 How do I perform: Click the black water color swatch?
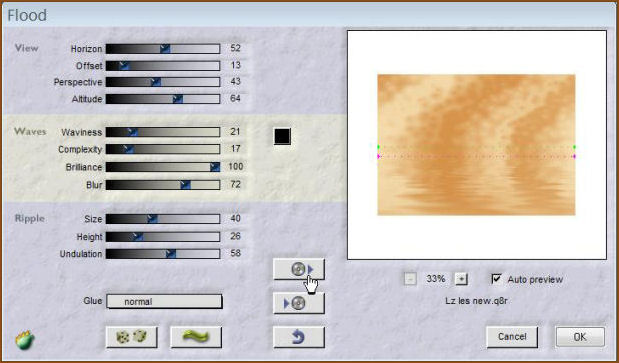pyautogui.click(x=282, y=137)
